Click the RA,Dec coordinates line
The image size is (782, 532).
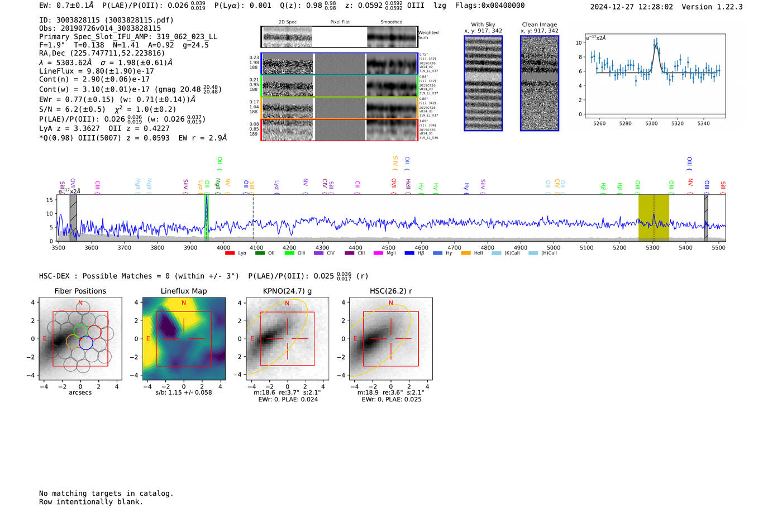click(x=102, y=54)
